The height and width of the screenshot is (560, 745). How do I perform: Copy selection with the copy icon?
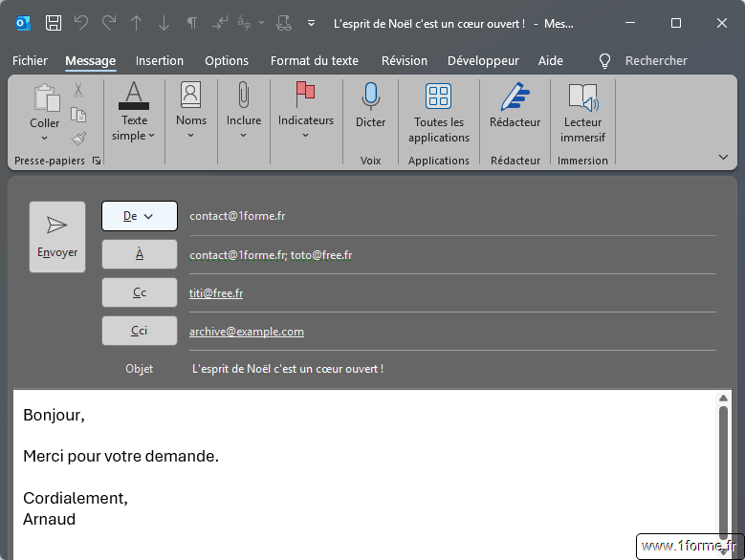(x=78, y=115)
